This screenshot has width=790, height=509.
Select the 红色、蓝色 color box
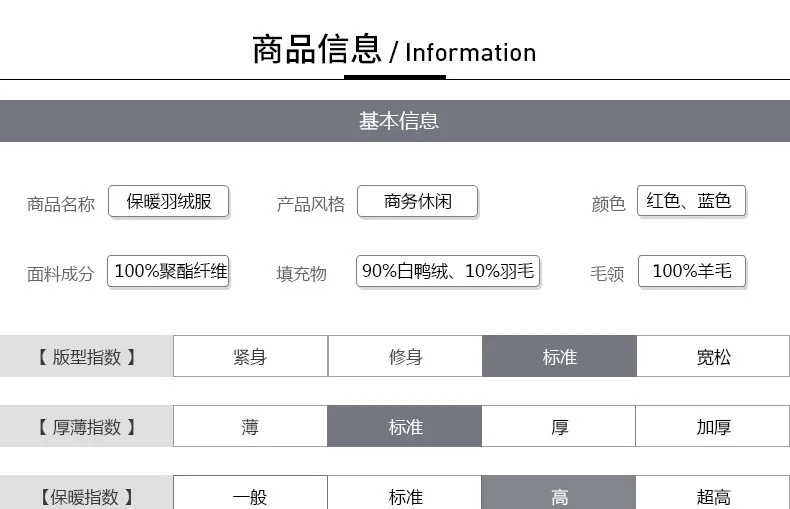coord(691,201)
